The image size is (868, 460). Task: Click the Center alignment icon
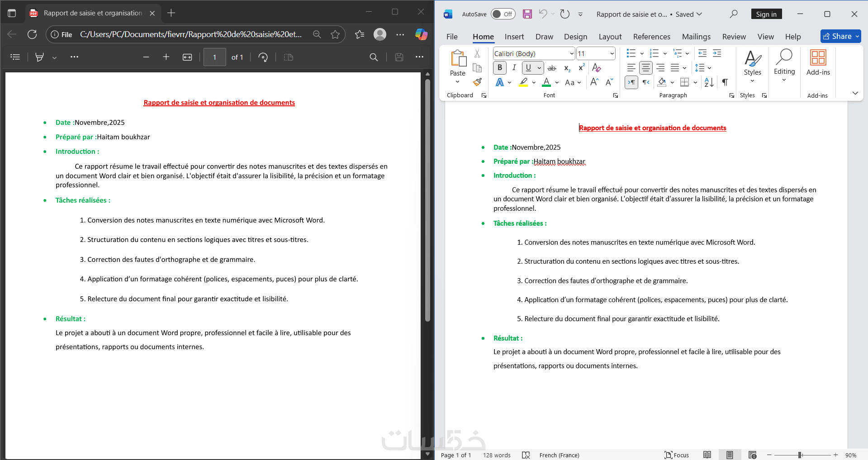click(646, 68)
